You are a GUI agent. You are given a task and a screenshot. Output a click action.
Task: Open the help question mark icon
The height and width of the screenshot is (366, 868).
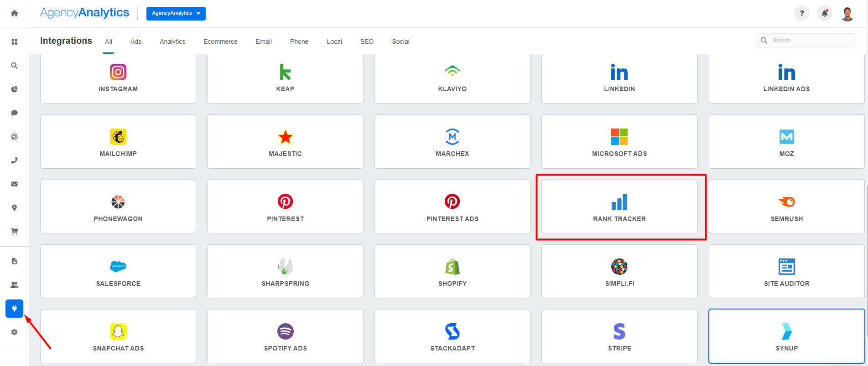801,13
